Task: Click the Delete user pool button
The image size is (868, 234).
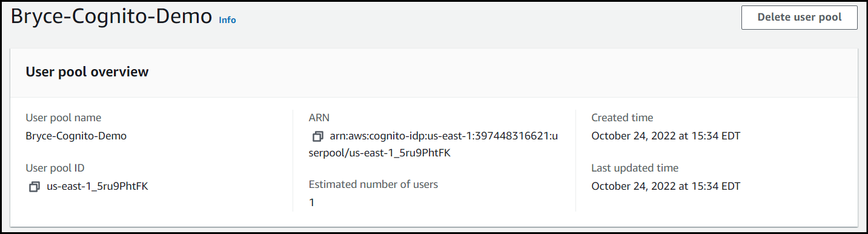Action: pyautogui.click(x=800, y=18)
